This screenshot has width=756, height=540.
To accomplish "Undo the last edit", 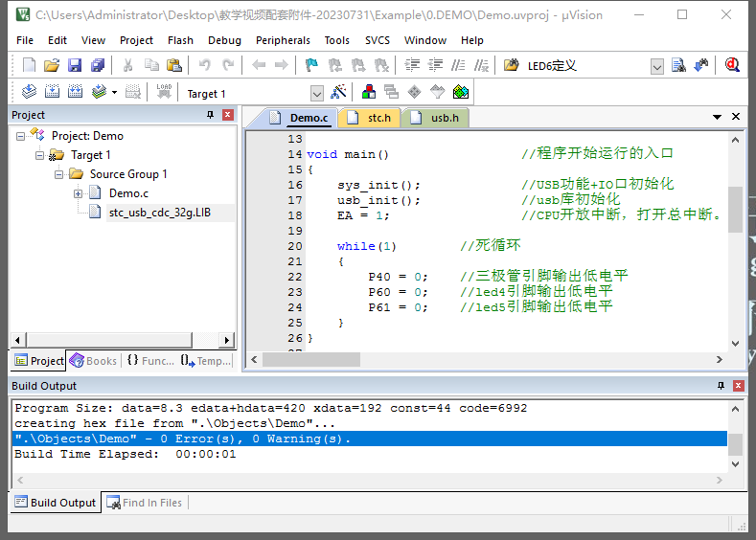I will (x=205, y=65).
